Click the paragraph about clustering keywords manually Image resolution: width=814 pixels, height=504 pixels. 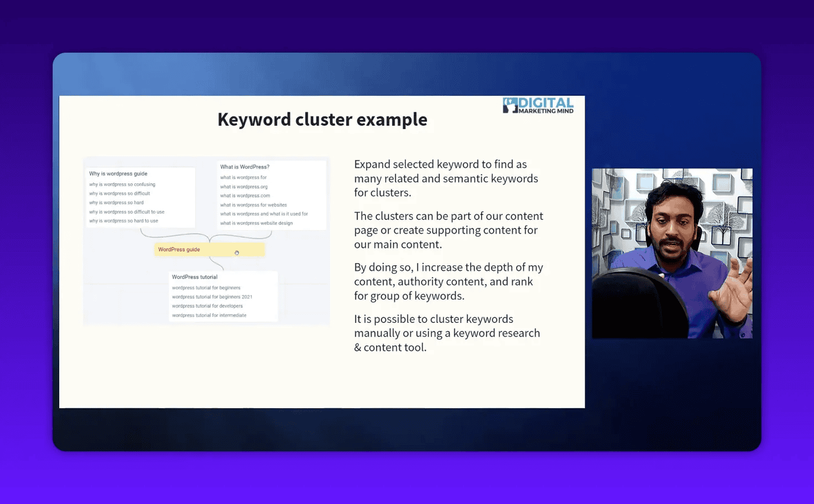click(446, 333)
